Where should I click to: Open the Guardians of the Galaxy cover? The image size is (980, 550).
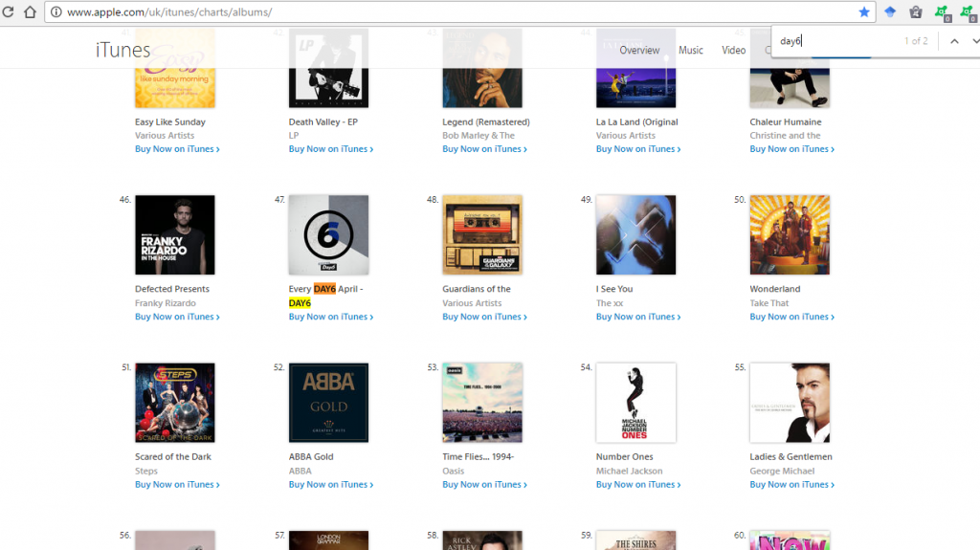click(482, 235)
